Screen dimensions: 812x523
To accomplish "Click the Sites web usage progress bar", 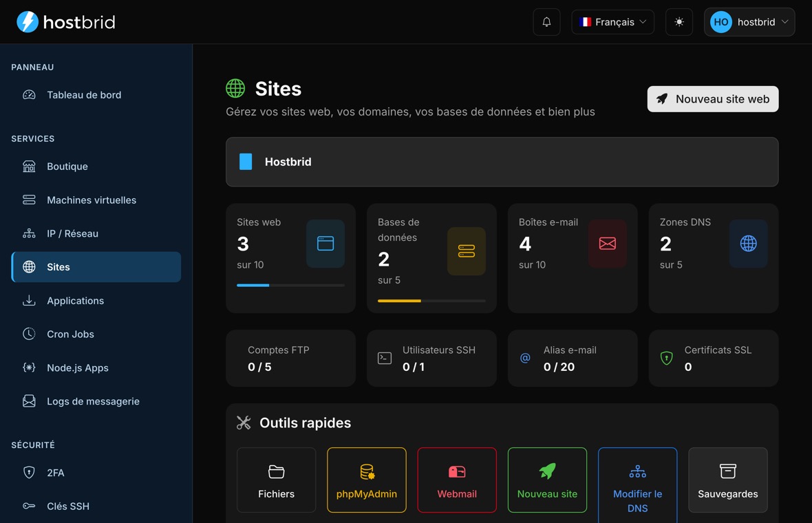I will pyautogui.click(x=290, y=286).
